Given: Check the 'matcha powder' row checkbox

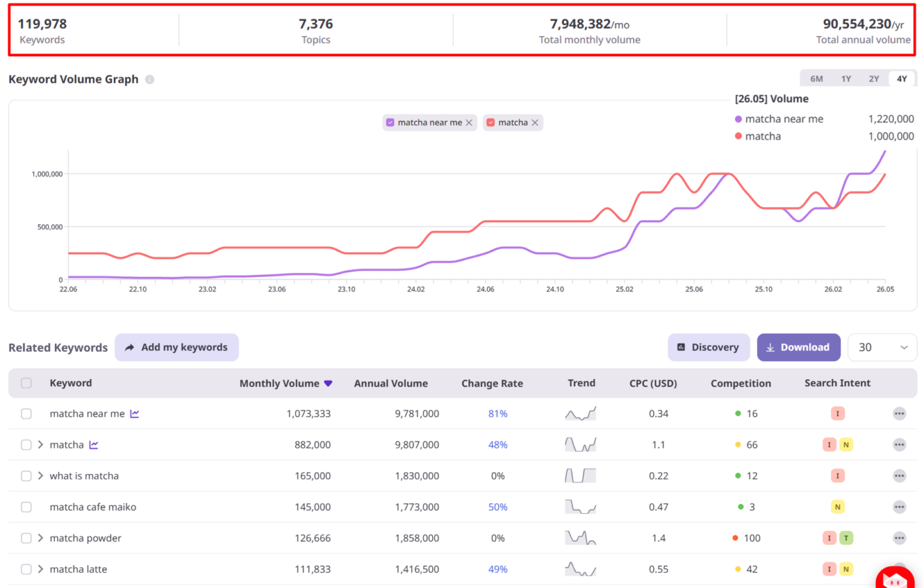Looking at the screenshot, I should click(x=26, y=538).
